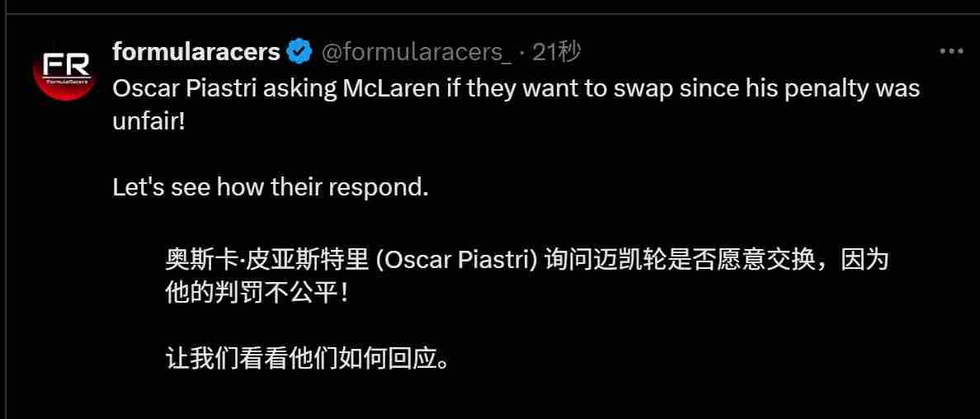This screenshot has height=419, width=980.
Task: Click the tweet line starting "Oscar Piastri asking"
Action: (516, 89)
